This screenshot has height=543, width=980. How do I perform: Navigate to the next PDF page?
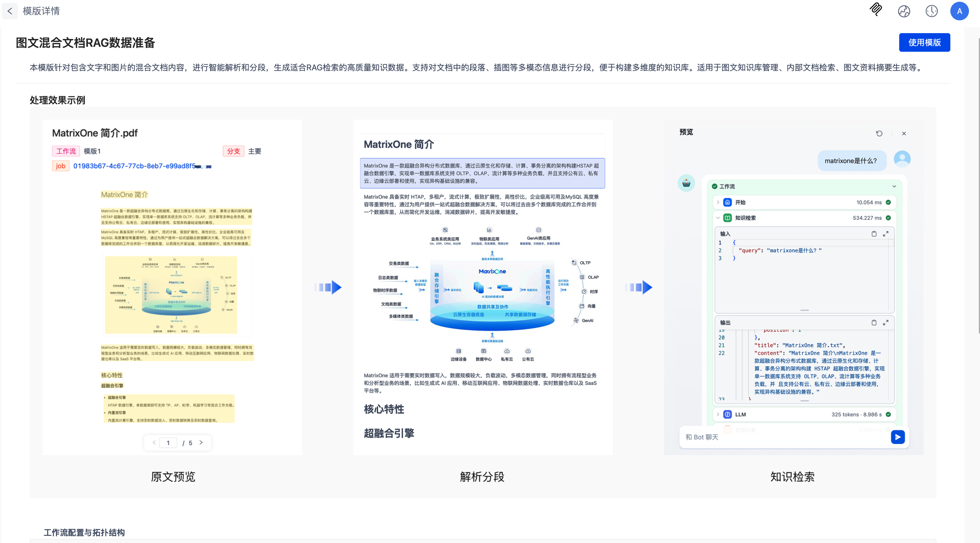(x=201, y=442)
